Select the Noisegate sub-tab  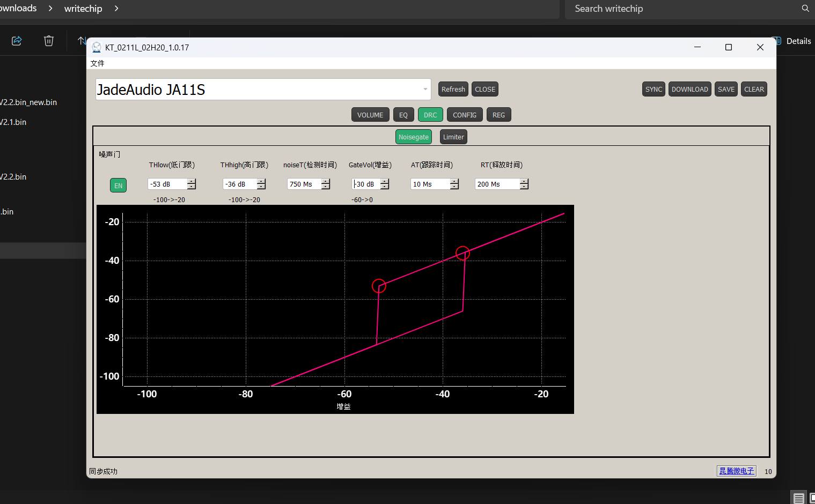click(414, 137)
